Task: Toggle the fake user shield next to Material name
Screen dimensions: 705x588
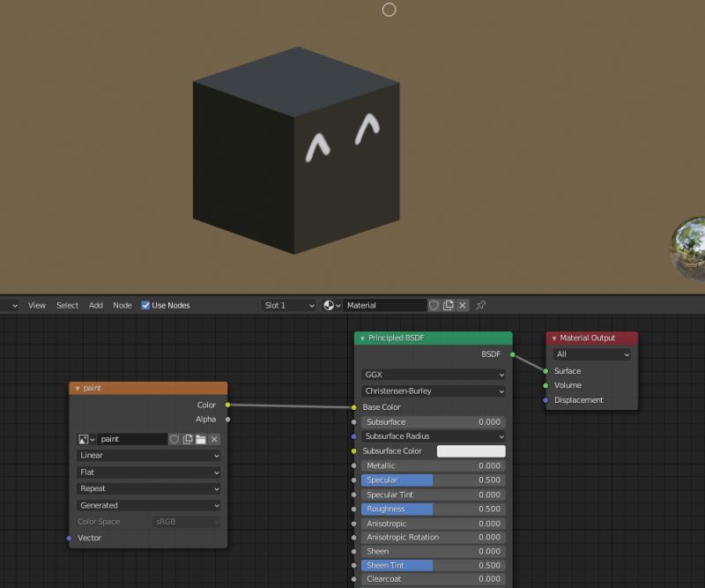Action: pos(432,304)
